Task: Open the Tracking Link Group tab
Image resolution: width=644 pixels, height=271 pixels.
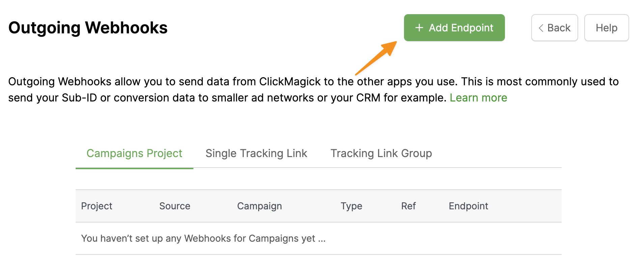Action: (381, 153)
